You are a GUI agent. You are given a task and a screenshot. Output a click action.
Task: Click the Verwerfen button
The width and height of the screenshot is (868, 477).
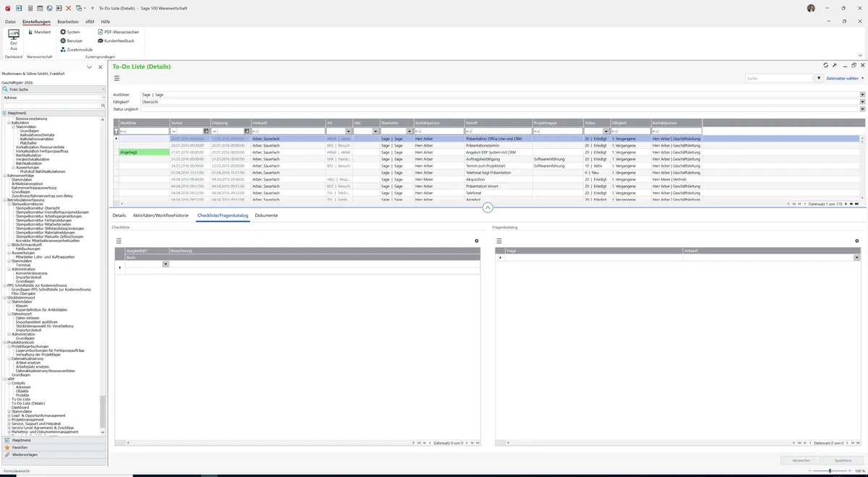801,460
